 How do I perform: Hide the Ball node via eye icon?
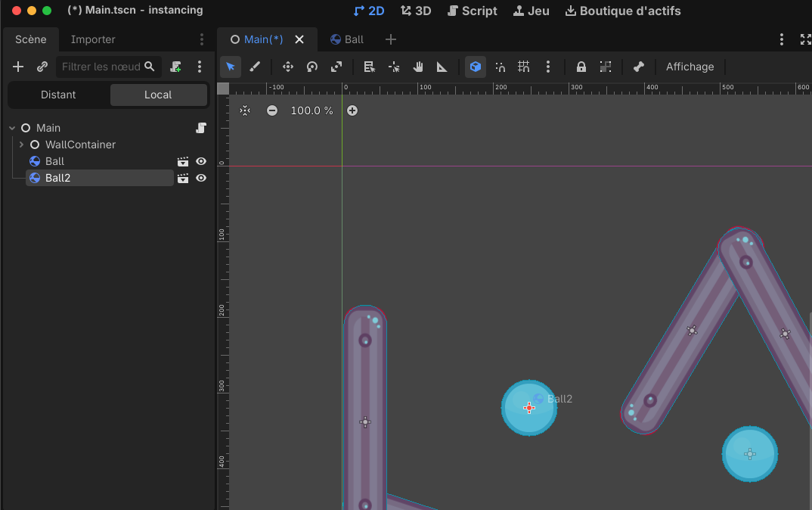point(201,162)
